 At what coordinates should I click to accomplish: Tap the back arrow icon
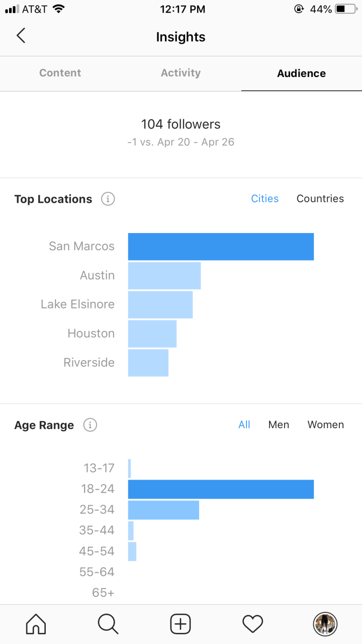21,36
